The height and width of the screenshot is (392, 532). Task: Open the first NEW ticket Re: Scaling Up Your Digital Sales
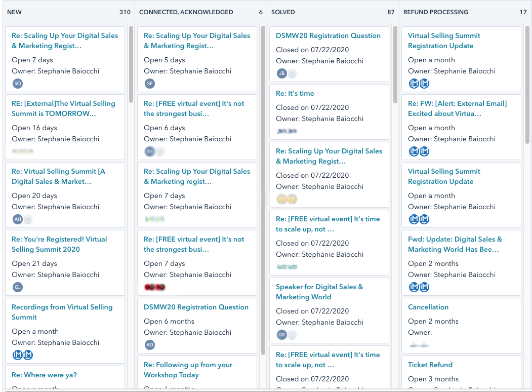[x=65, y=41]
